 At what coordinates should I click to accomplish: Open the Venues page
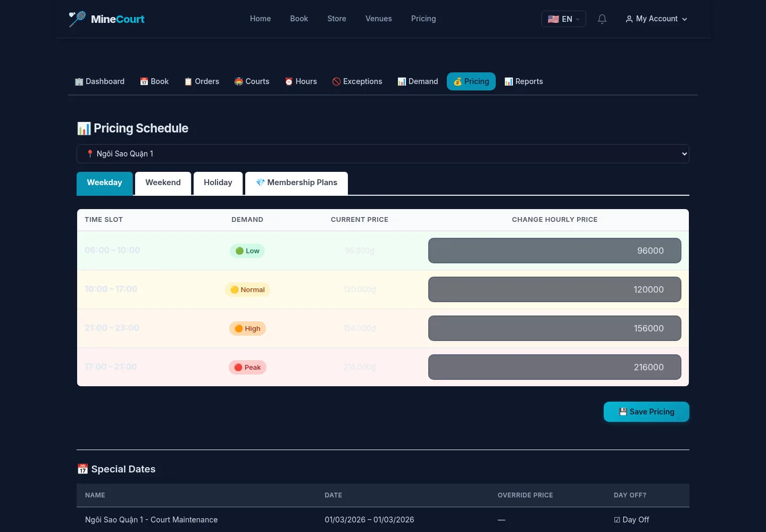(379, 19)
